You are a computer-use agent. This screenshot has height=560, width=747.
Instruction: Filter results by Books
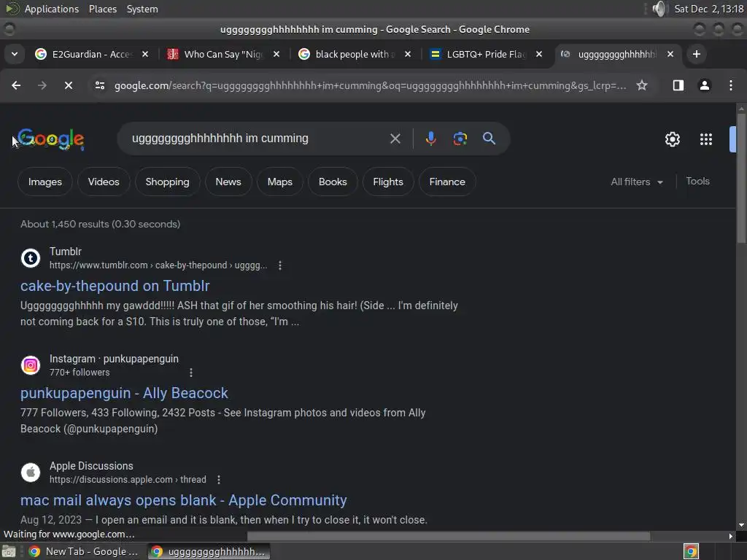pyautogui.click(x=333, y=182)
